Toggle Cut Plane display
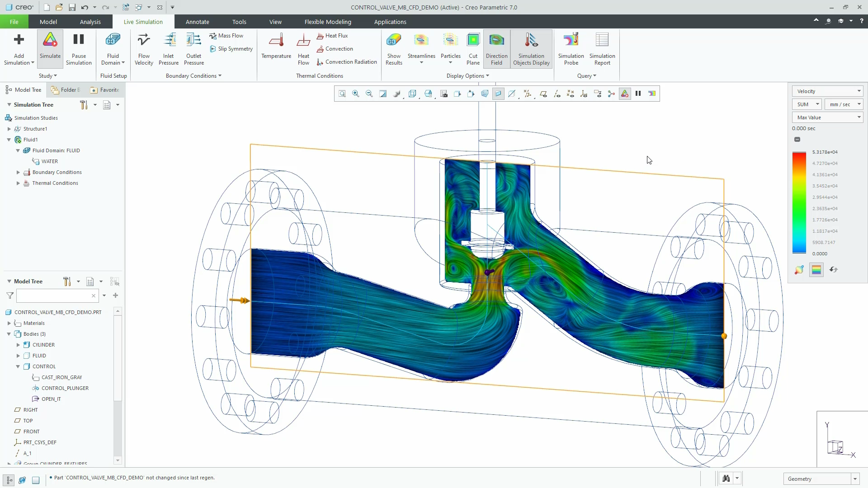The width and height of the screenshot is (868, 488). click(x=473, y=49)
